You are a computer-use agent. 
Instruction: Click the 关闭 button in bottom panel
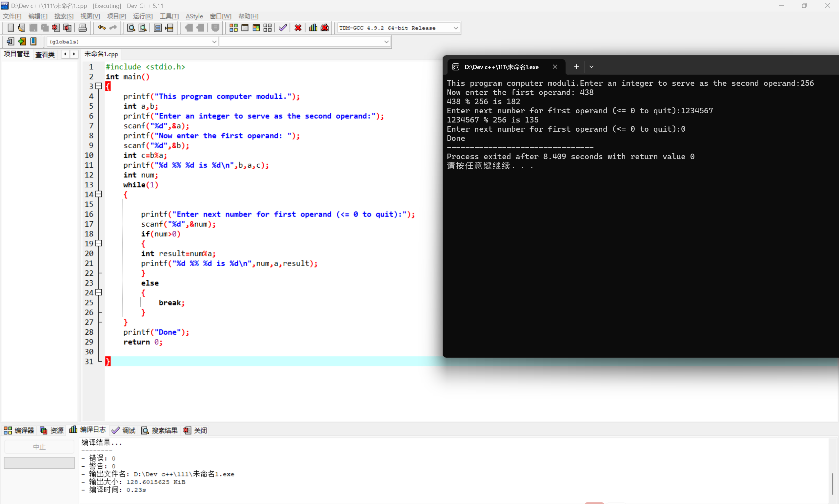pos(195,430)
